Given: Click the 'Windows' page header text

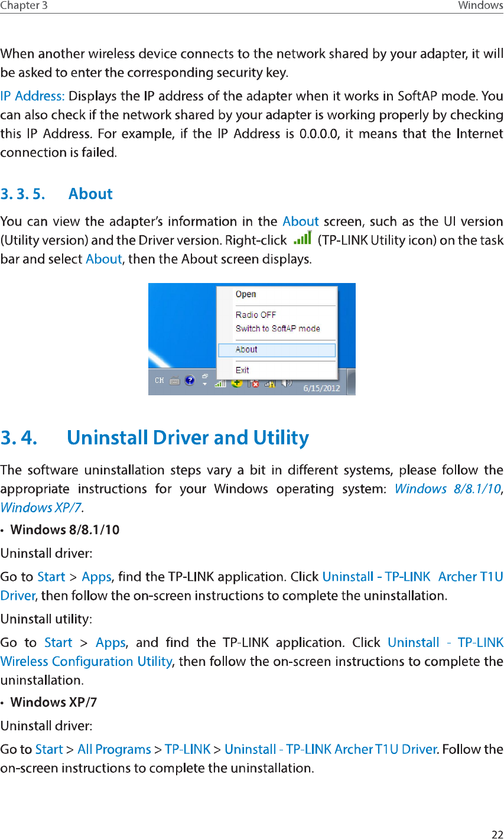Looking at the screenshot, I should click(480, 5).
